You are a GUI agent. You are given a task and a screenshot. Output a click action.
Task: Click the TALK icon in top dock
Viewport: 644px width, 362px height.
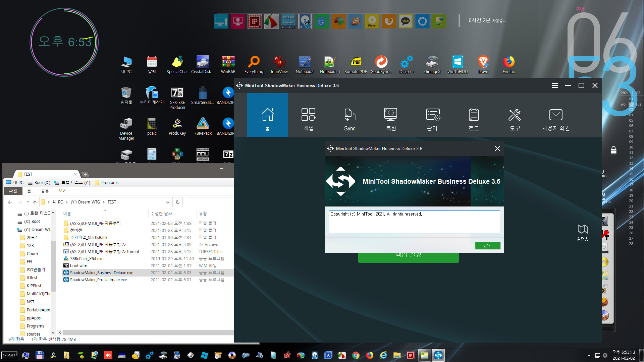tap(406, 21)
